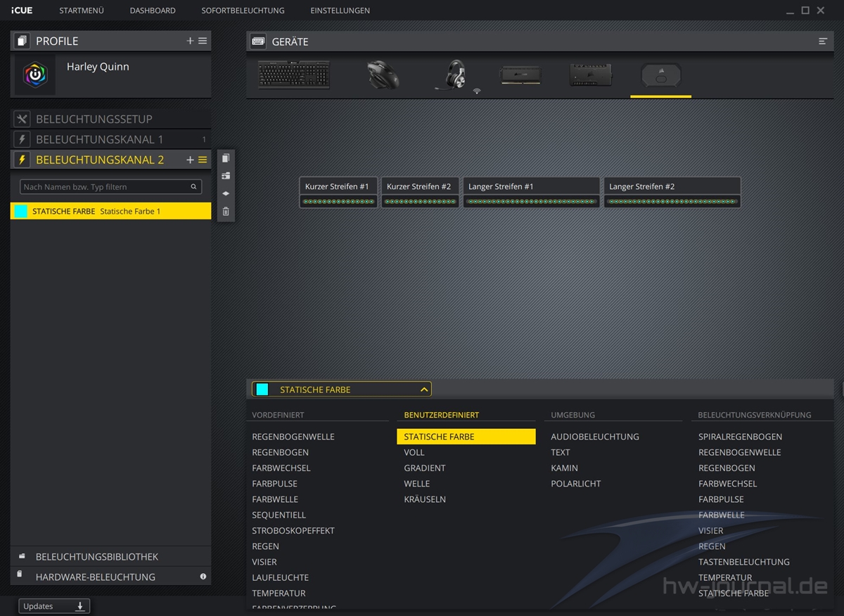
Task: Add a new profile with the plus icon
Action: 190,41
